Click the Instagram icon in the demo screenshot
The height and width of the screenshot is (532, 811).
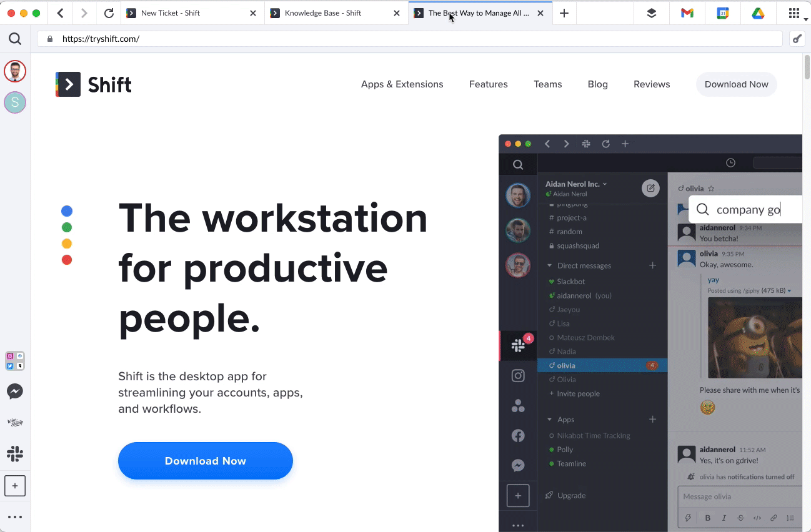click(518, 376)
